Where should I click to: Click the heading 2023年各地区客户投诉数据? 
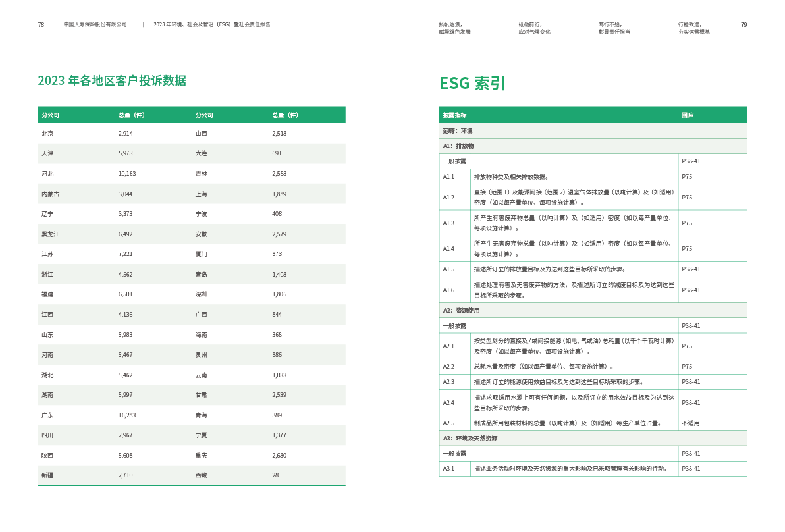click(x=112, y=81)
